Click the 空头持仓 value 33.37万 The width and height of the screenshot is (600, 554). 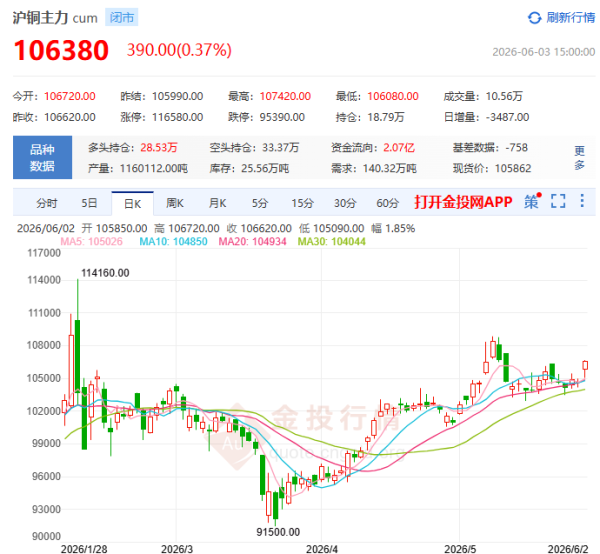[x=280, y=147]
